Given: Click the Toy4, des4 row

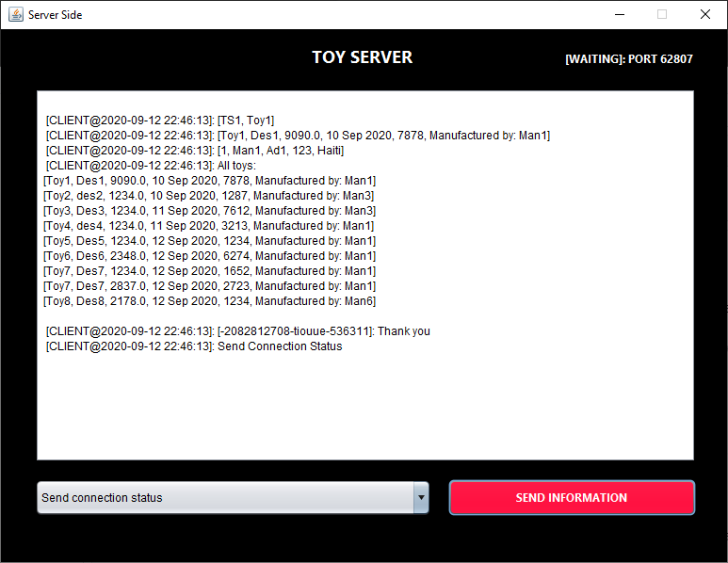Looking at the screenshot, I should click(x=208, y=226).
